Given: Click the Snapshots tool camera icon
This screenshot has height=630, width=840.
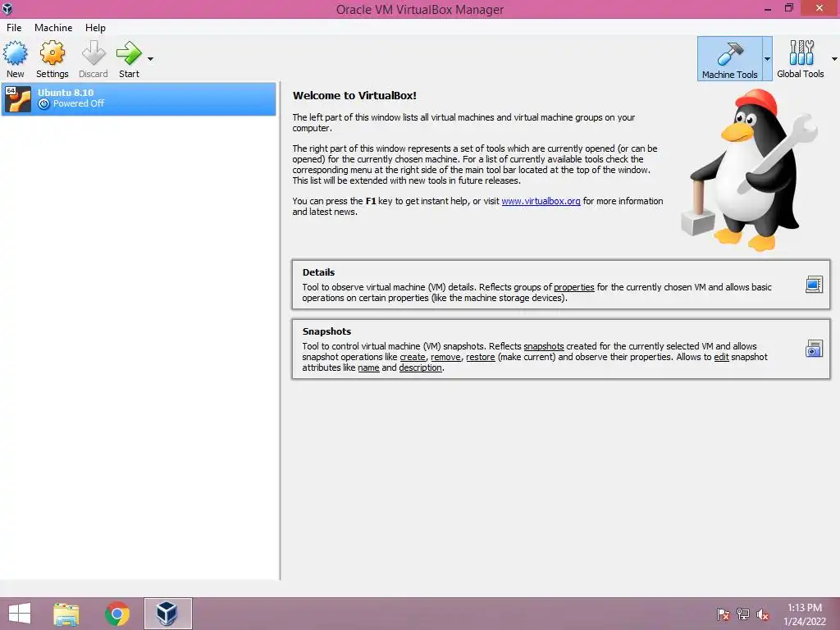Looking at the screenshot, I should click(x=814, y=349).
